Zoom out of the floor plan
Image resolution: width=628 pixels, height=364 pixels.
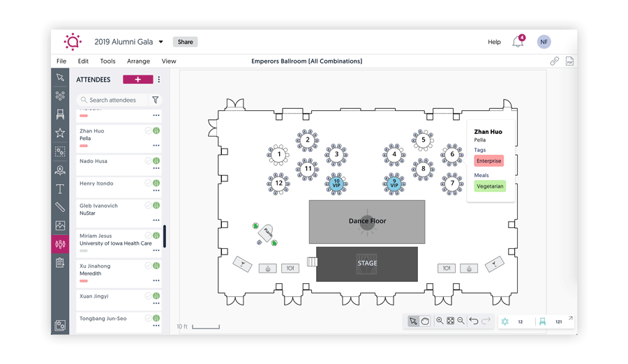pos(461,321)
